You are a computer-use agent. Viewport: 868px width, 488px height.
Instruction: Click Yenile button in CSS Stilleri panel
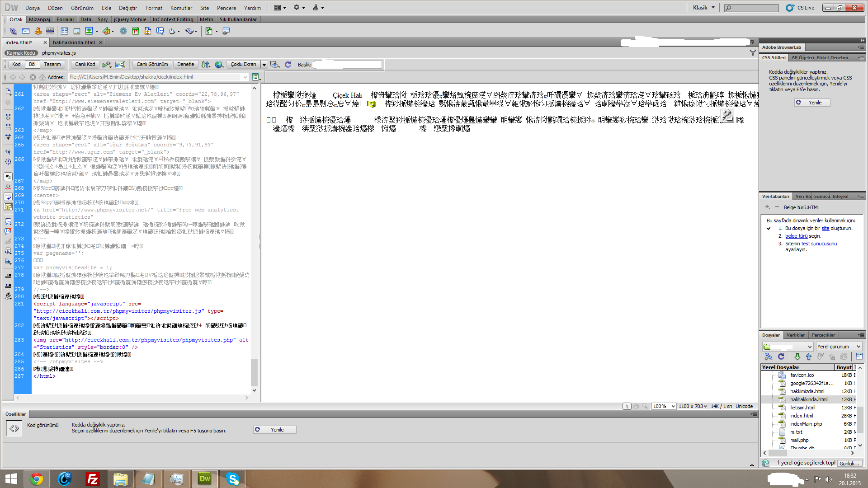tap(812, 103)
